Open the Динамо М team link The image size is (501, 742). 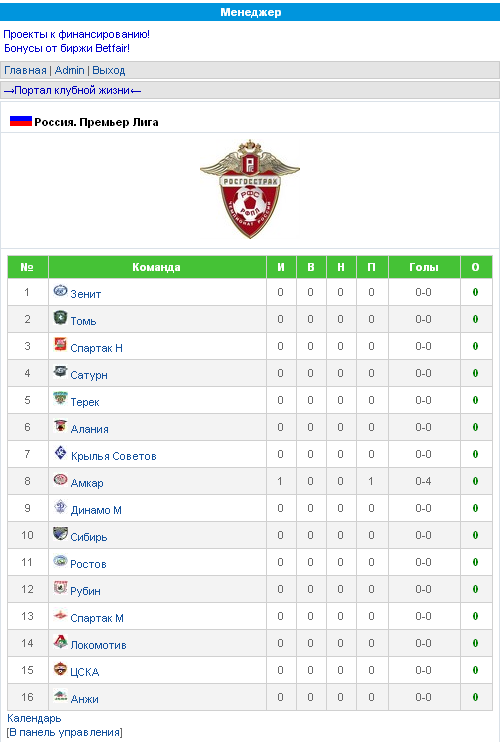(x=96, y=510)
